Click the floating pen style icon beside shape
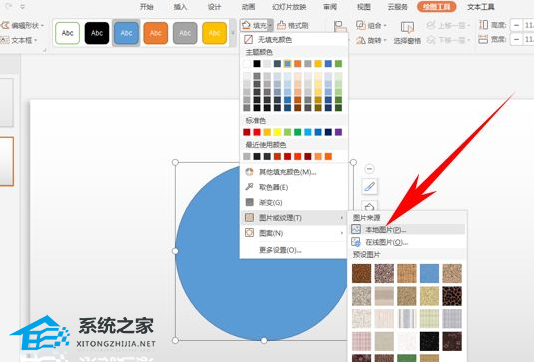The height and width of the screenshot is (362, 534). [x=370, y=187]
